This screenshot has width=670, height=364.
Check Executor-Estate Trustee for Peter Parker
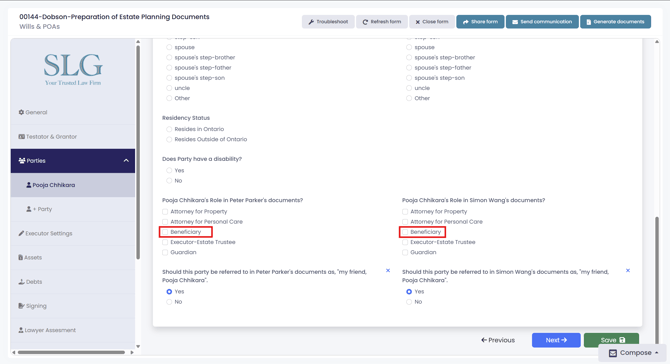[165, 242]
